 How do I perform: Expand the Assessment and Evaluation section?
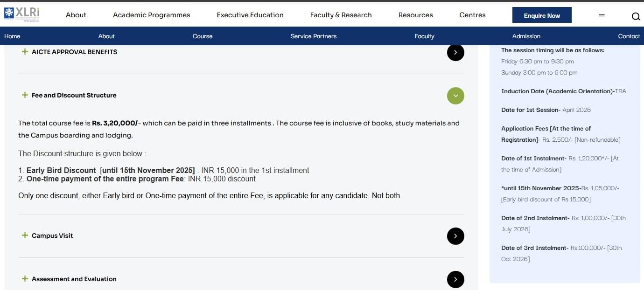click(74, 279)
